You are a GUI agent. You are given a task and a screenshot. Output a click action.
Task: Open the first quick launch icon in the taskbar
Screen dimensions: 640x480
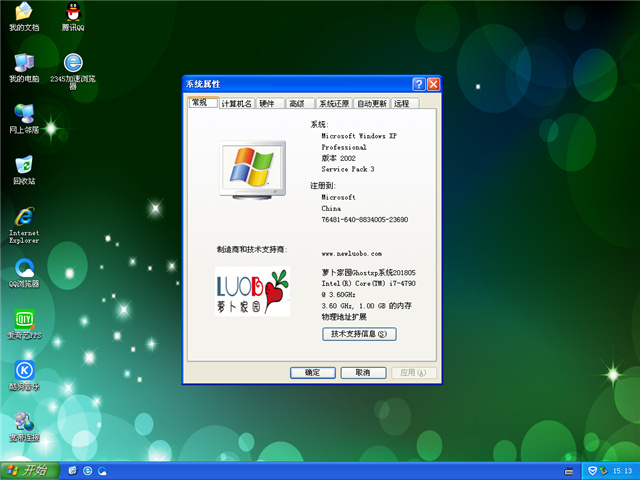(73, 471)
